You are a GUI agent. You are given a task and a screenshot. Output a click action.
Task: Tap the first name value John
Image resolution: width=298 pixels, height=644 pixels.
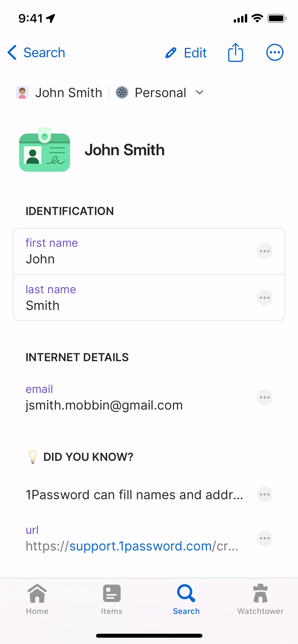coord(40,259)
